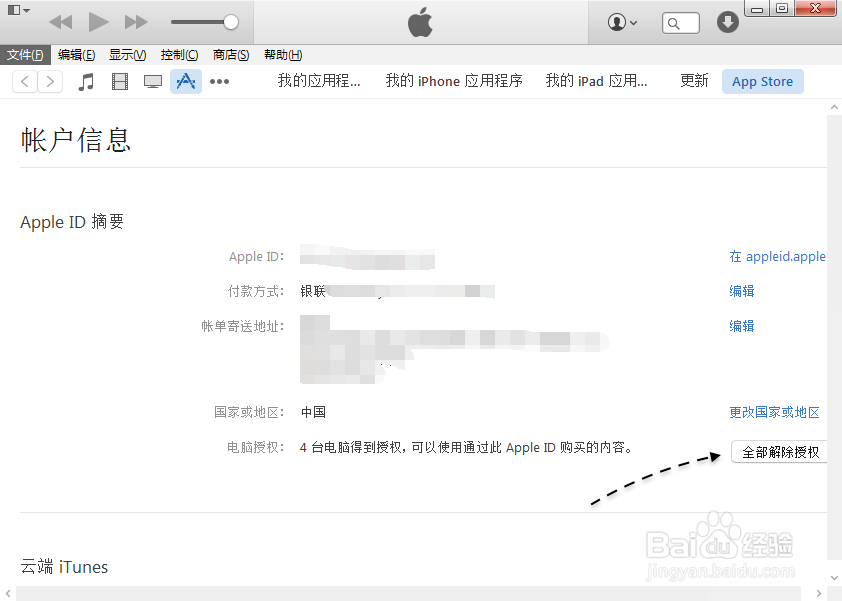Go back using the back arrow
Viewport: 842px width, 601px height.
(23, 81)
